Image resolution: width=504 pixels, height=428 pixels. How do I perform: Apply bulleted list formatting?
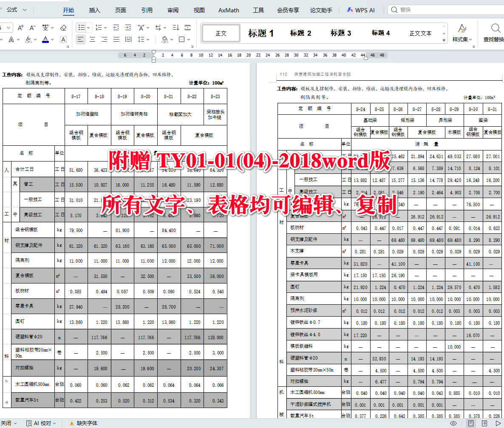pos(82,28)
